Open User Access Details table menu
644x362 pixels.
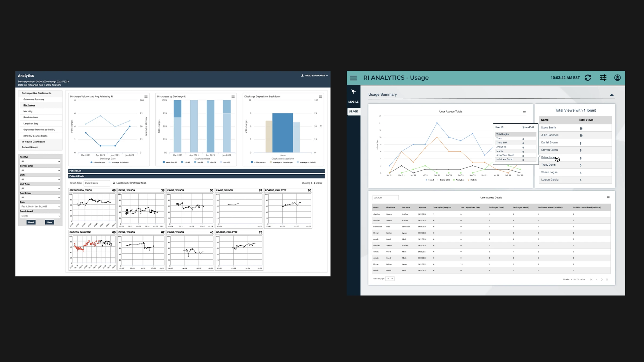pos(608,197)
